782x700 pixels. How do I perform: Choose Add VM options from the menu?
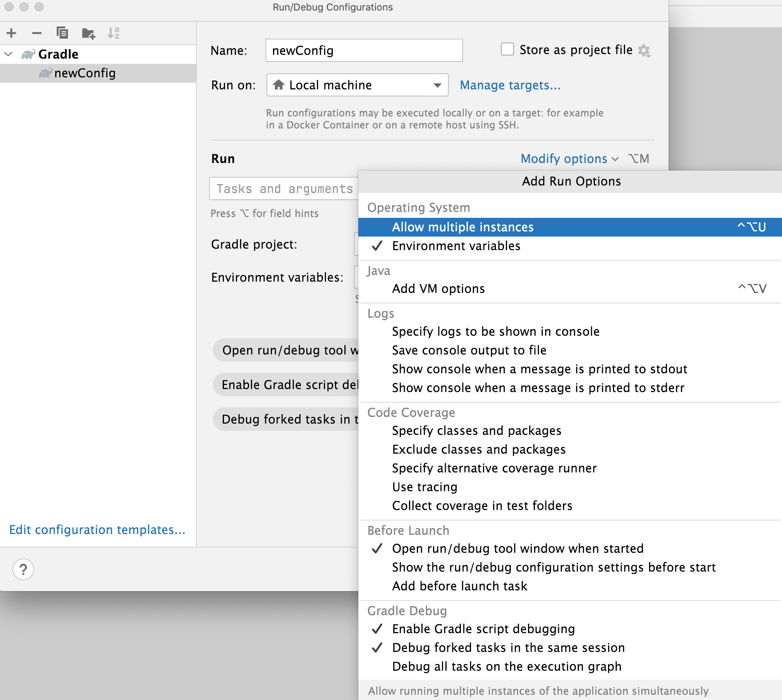click(x=438, y=288)
